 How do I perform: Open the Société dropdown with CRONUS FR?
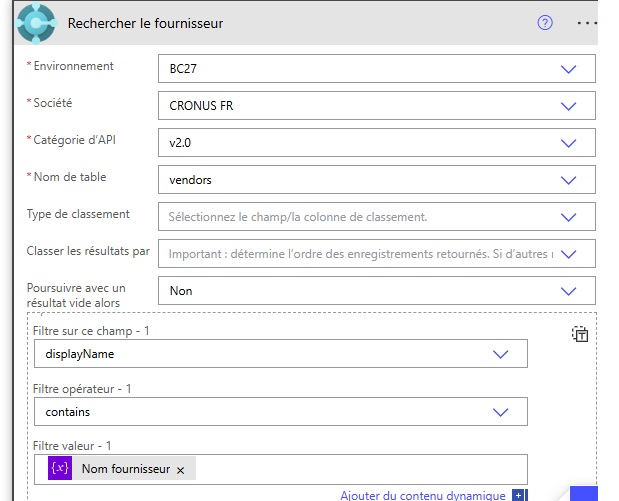[569, 106]
